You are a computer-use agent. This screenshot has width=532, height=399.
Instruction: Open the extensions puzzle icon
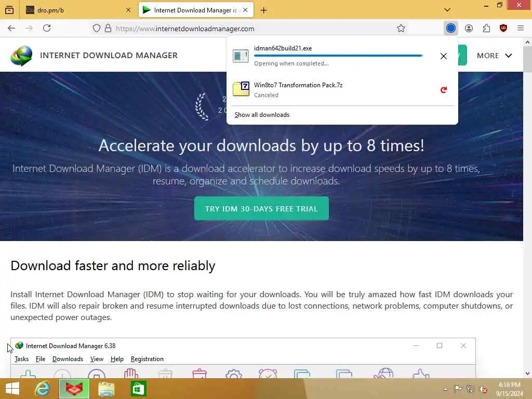486,28
